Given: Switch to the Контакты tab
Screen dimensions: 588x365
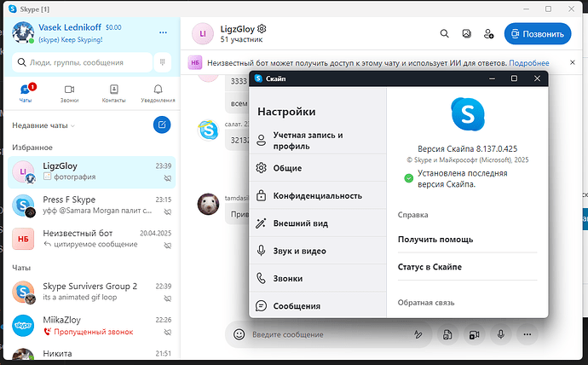Looking at the screenshot, I should [113, 93].
